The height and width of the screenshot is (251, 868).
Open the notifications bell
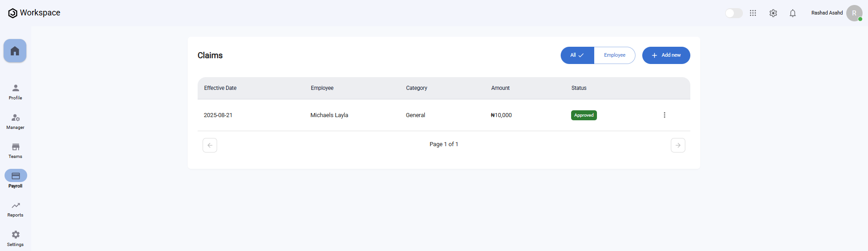(793, 13)
